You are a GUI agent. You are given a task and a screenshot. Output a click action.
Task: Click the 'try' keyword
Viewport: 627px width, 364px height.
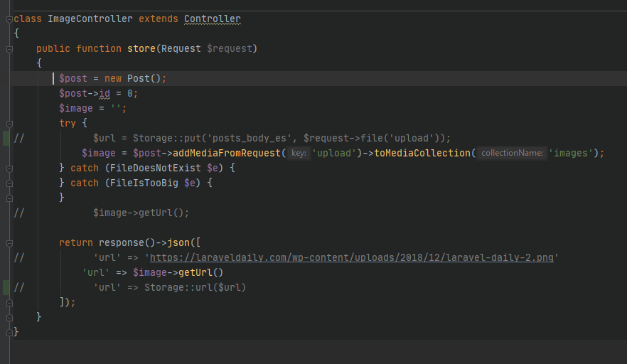pos(68,123)
